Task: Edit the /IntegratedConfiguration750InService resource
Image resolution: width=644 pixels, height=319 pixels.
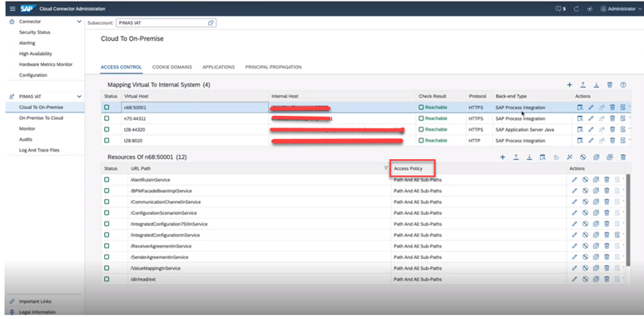Action: pyautogui.click(x=575, y=224)
